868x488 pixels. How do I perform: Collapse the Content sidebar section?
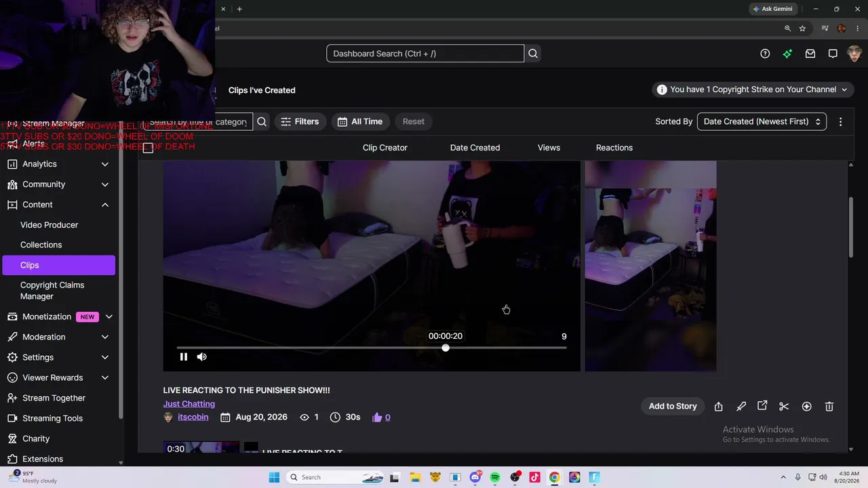pyautogui.click(x=105, y=205)
